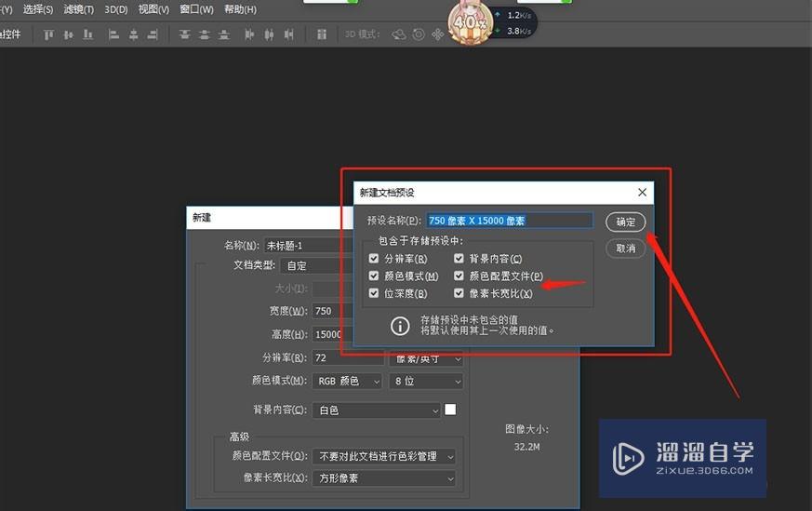
Task: Click the align bottom edges icon
Action: point(88,34)
